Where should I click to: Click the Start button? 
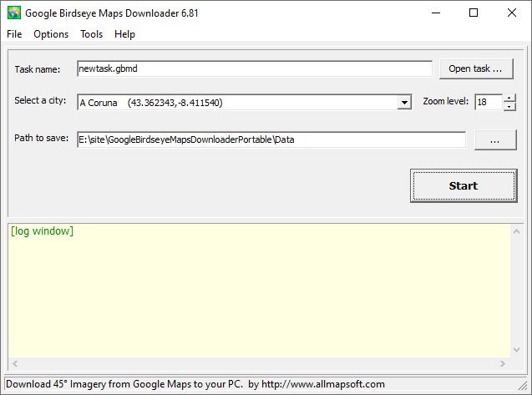(x=464, y=185)
